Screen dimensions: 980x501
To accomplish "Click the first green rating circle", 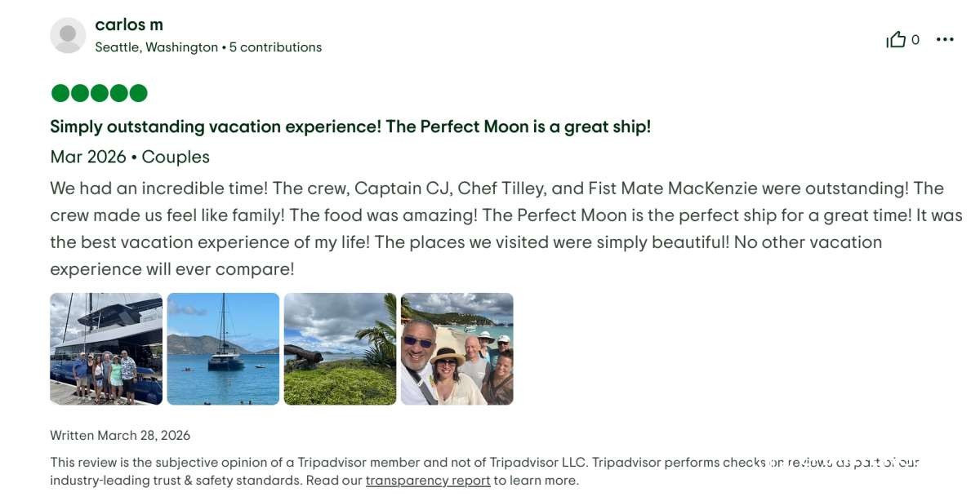I will 60,93.
